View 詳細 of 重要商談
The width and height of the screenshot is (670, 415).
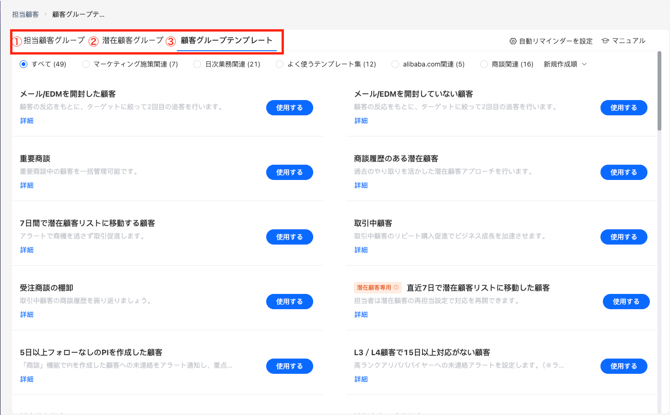[26, 185]
